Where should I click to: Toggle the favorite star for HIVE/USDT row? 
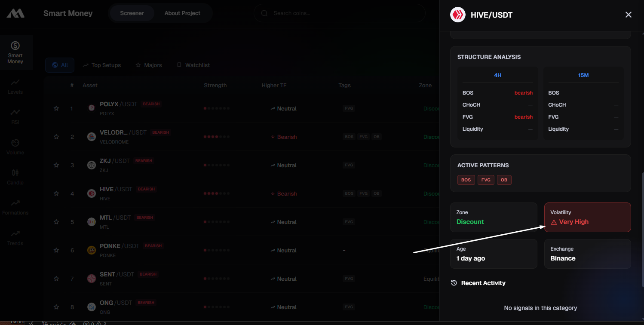coord(56,193)
